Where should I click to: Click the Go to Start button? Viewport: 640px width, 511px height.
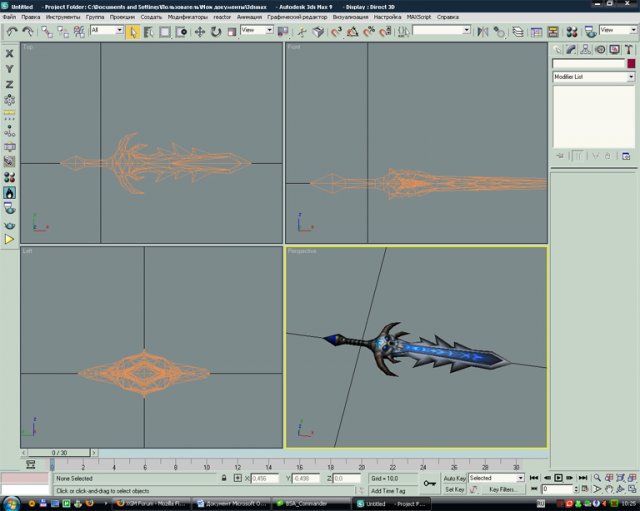point(533,478)
